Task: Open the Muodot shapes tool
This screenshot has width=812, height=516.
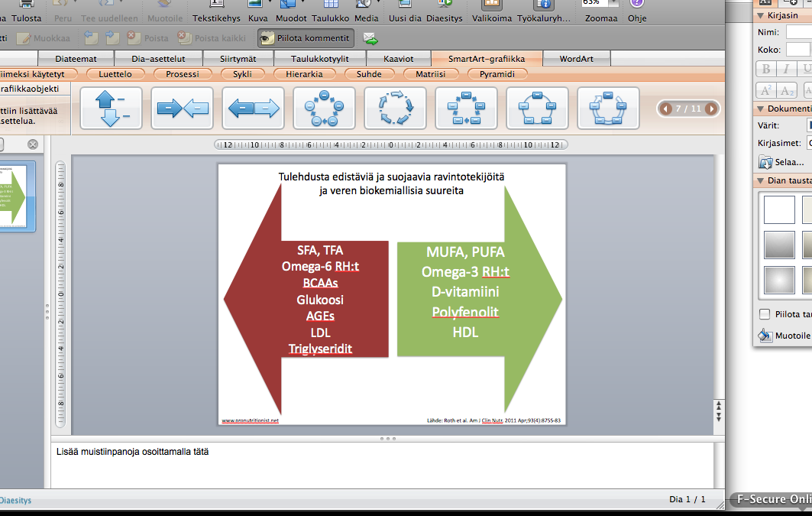Action: pos(291,11)
